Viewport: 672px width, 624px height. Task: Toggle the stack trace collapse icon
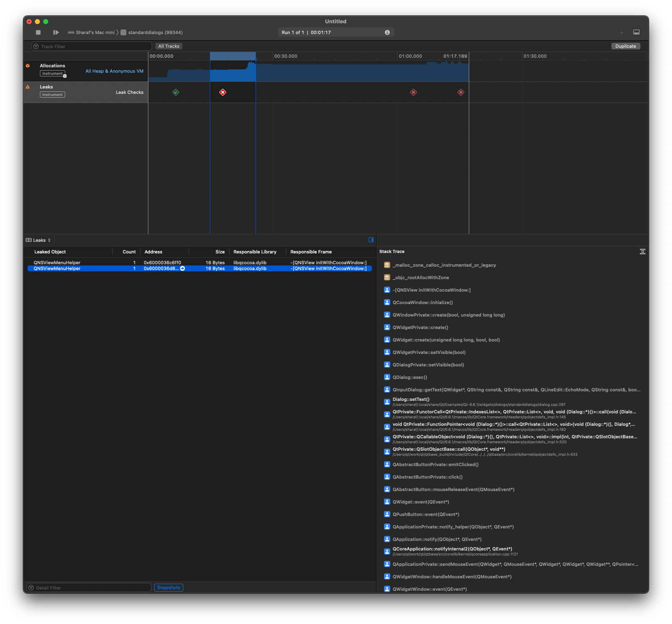coord(642,251)
